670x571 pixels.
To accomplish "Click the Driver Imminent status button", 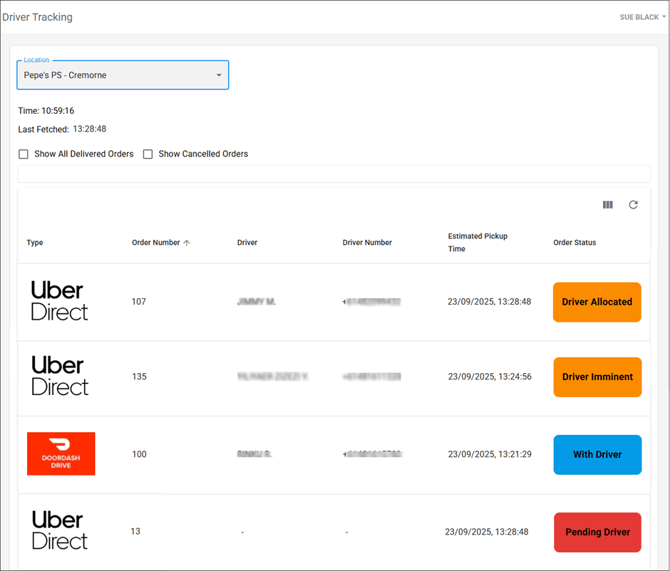I will (597, 377).
